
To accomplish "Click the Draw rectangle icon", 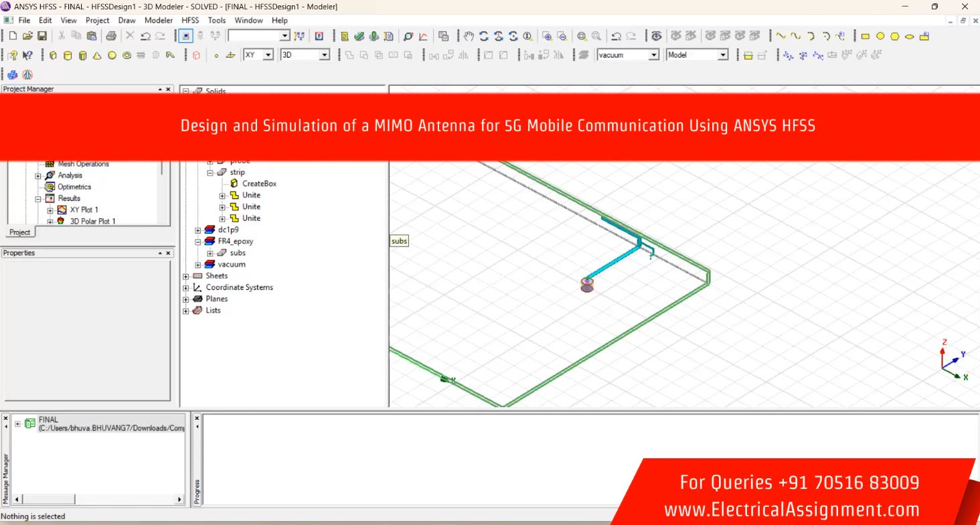I will [x=865, y=36].
